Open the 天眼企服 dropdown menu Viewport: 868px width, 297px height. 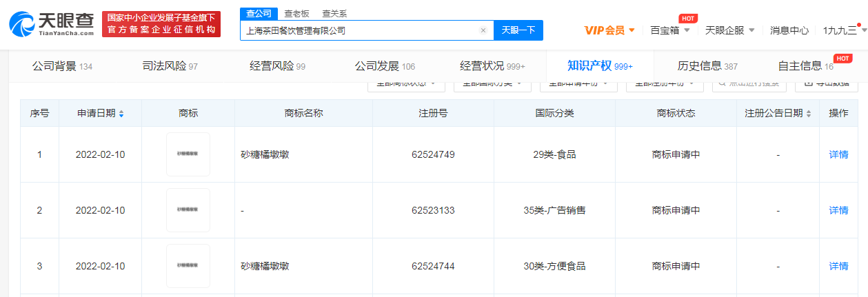tap(729, 30)
